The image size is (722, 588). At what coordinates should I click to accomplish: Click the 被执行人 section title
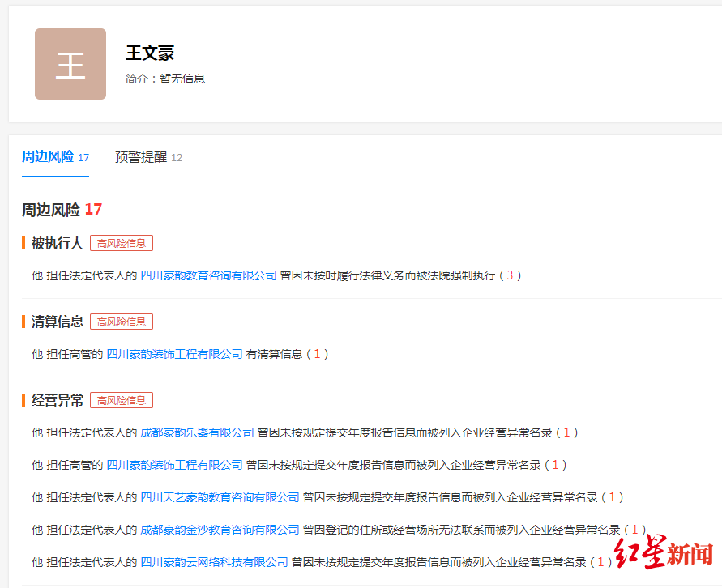tap(57, 243)
